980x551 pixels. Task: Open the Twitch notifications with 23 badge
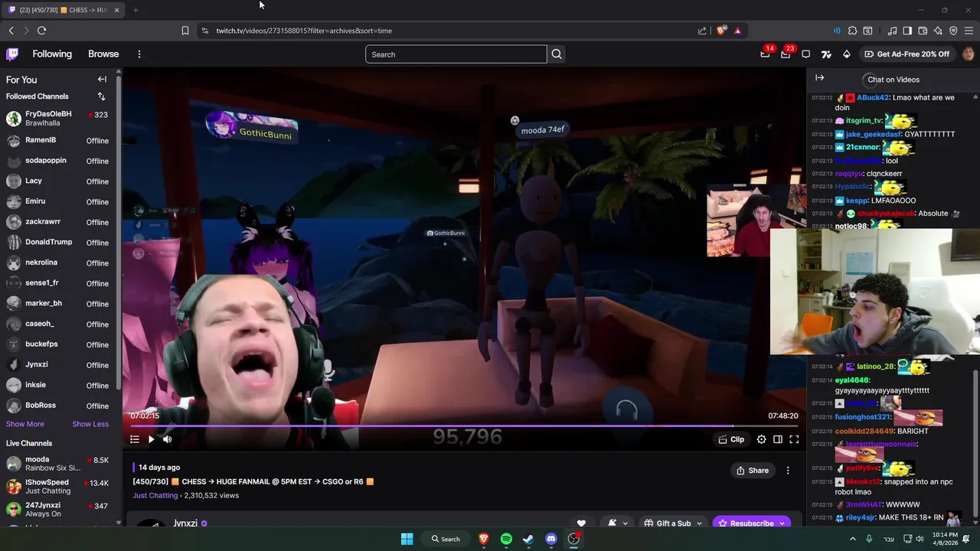(x=786, y=54)
